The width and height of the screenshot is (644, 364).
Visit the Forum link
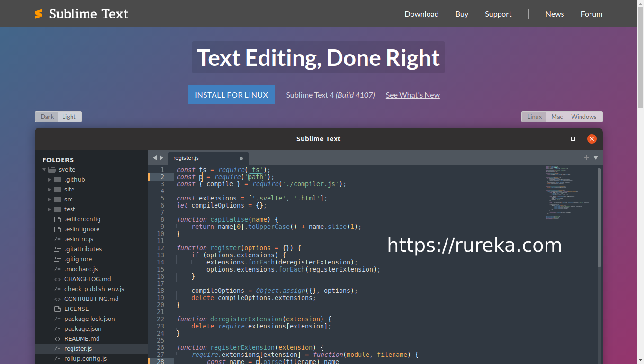pyautogui.click(x=591, y=14)
